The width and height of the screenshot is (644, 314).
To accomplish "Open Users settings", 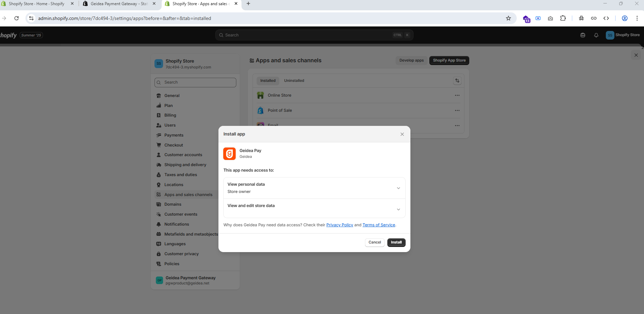I will tap(170, 126).
